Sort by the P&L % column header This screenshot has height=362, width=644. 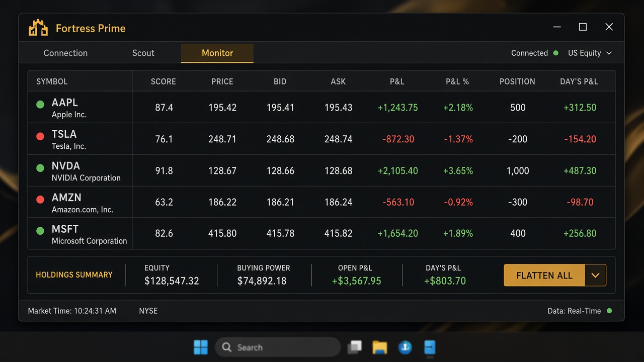(457, 81)
